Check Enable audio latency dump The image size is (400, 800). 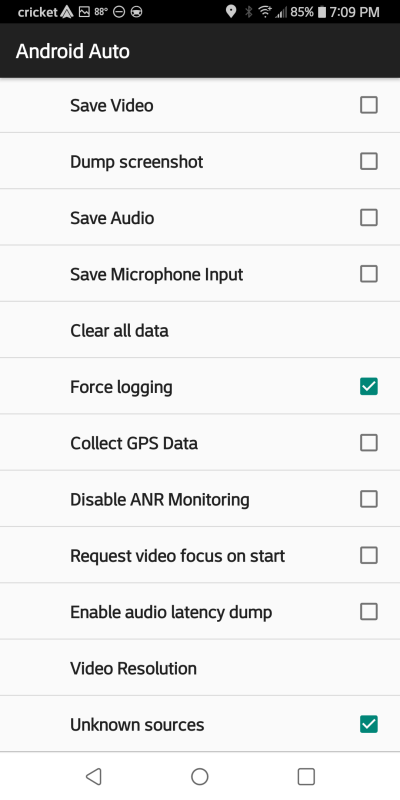[369, 611]
